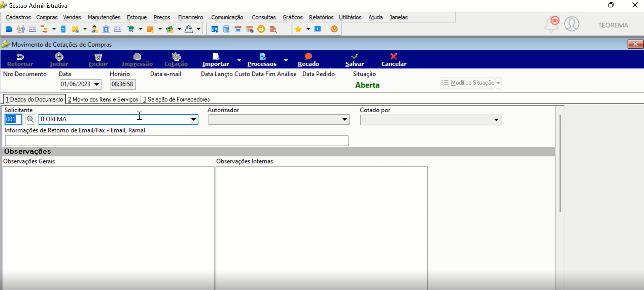This screenshot has width=644, height=290.
Task: Open the Recado message icon
Action: tap(309, 56)
